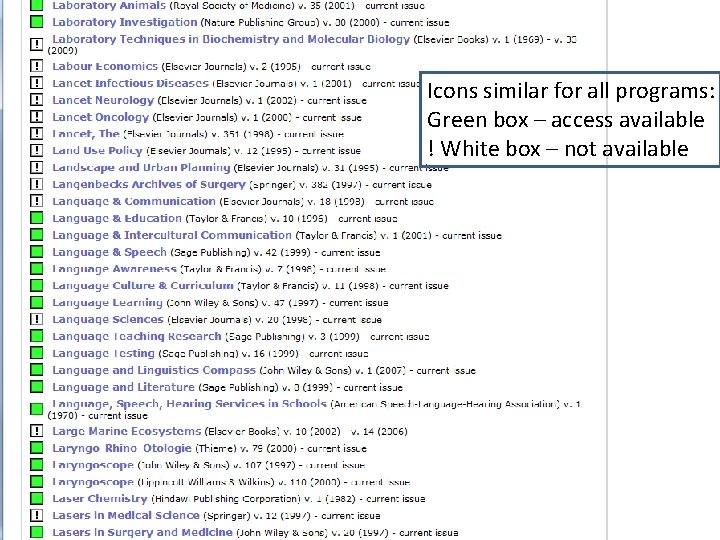Screen dimensions: 720x540
Task: Click exclamation icon beside Laboratory Techniques in Biochemistry
Action: point(36,45)
